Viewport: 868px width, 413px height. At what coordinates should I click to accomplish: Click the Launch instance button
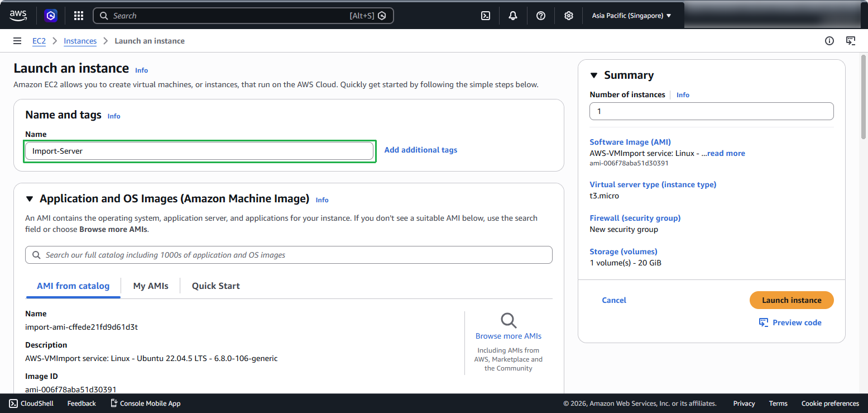(x=792, y=300)
